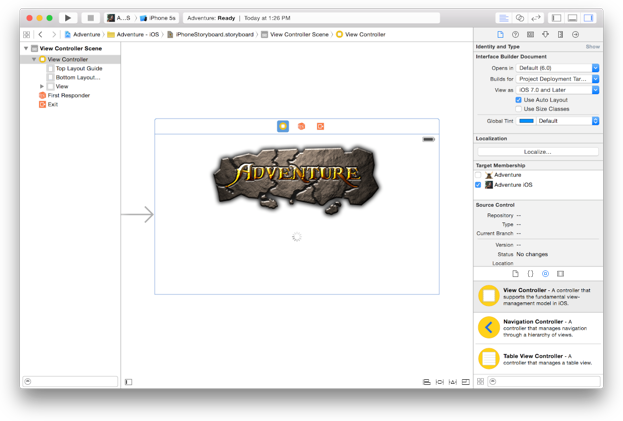Show the Size inspector
Viewport: 623px width, 421px height.
coord(560,35)
